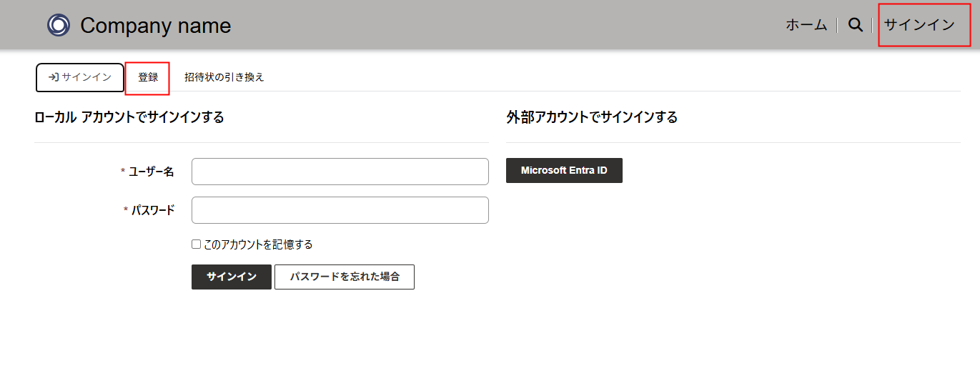Click サインイン in the top-right header
Viewport: 980px width, 381px height.
[919, 25]
